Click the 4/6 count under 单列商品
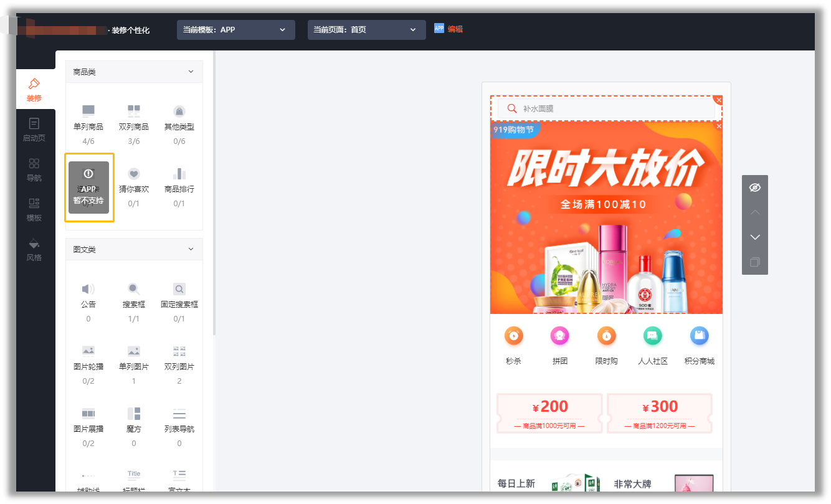 tap(88, 141)
